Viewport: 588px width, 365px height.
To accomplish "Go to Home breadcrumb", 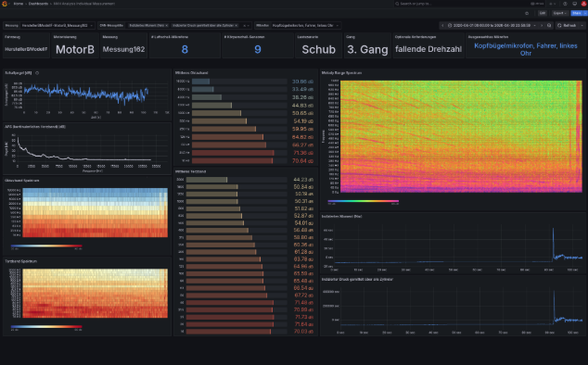I will tap(19, 4).
